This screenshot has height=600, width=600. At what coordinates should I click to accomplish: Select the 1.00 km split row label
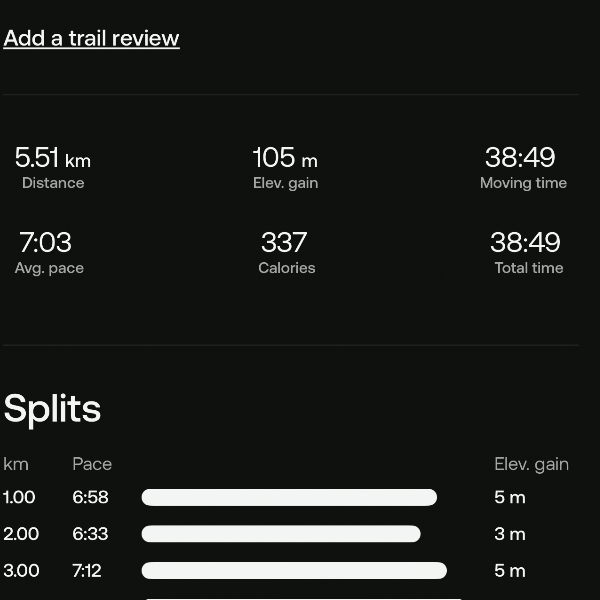click(19, 497)
